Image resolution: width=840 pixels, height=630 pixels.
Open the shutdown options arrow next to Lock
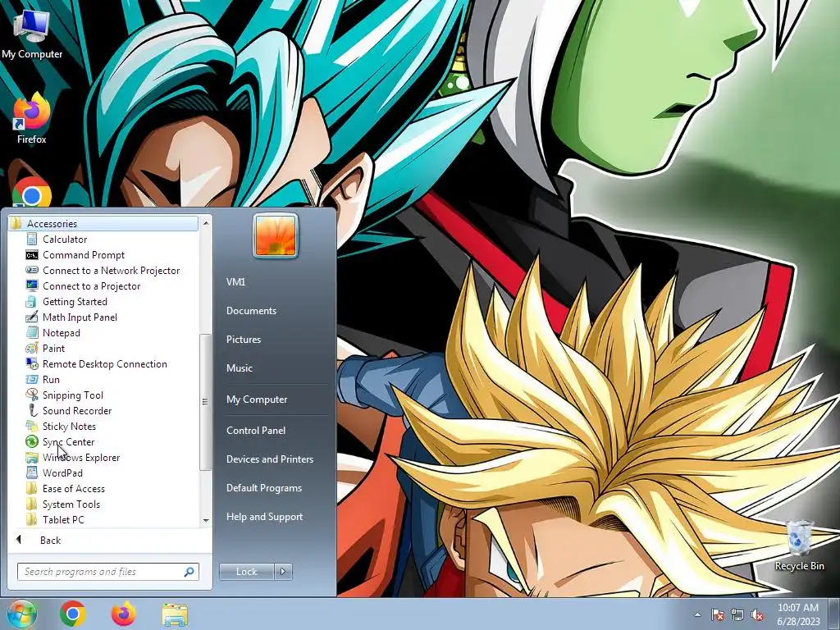pos(283,572)
